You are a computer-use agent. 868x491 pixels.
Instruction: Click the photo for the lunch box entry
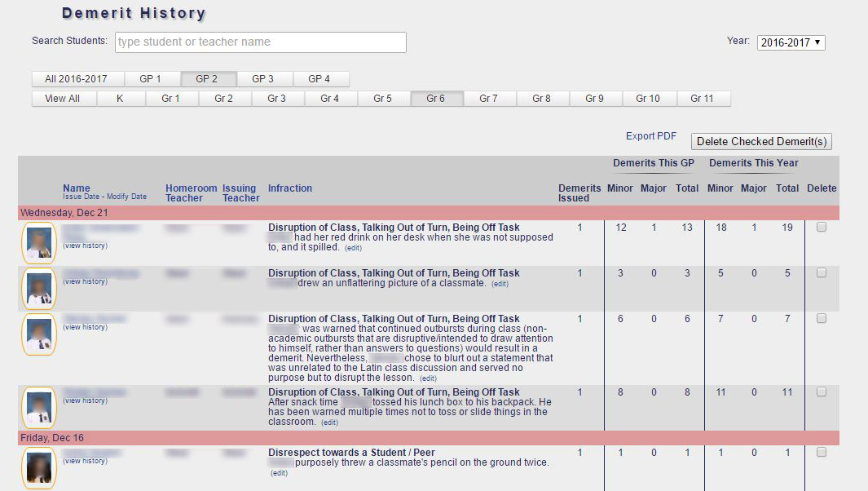coord(39,407)
